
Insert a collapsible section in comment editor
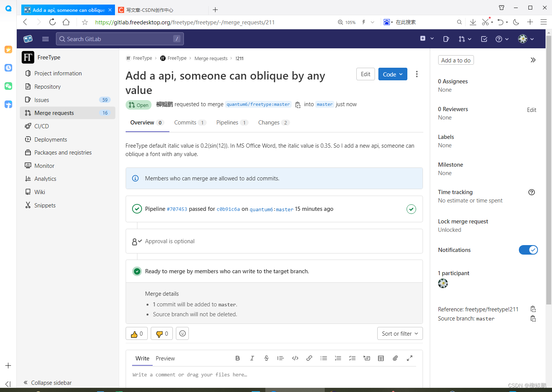tap(367, 358)
